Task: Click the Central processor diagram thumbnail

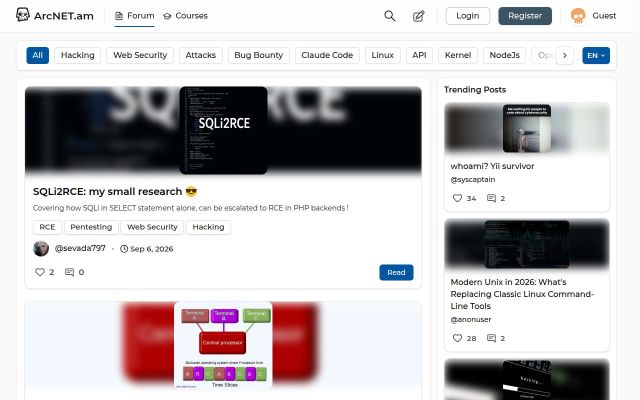Action: pyautogui.click(x=223, y=345)
